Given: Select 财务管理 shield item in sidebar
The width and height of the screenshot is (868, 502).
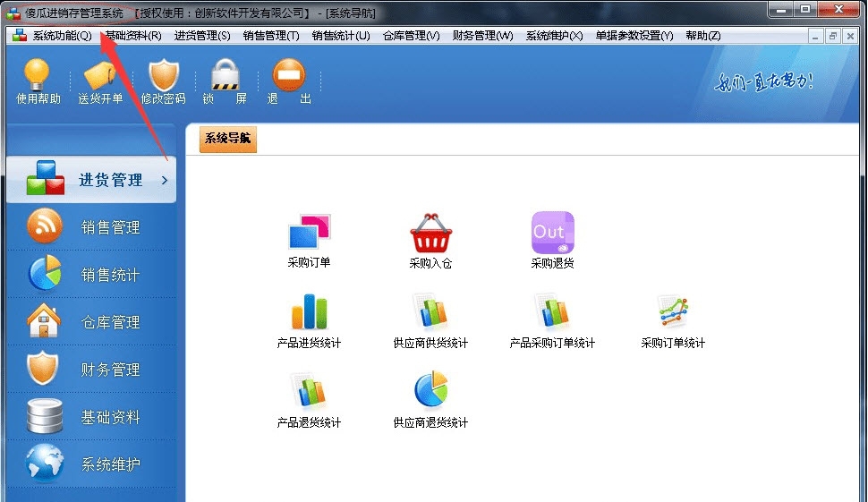Looking at the screenshot, I should coord(91,370).
